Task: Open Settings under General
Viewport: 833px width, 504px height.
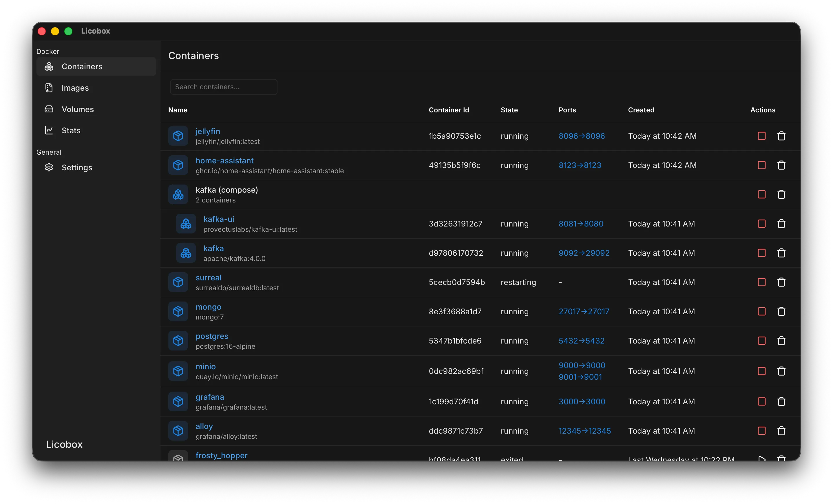Action: click(x=96, y=168)
